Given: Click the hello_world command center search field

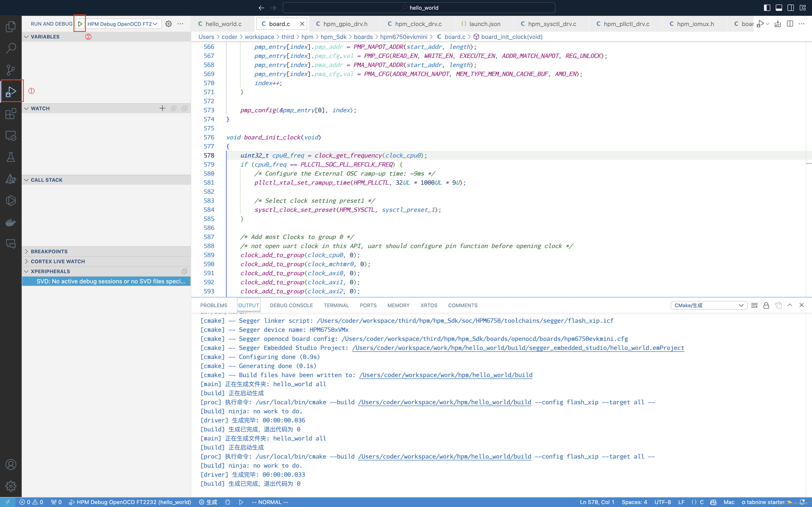Looking at the screenshot, I should tap(419, 8).
